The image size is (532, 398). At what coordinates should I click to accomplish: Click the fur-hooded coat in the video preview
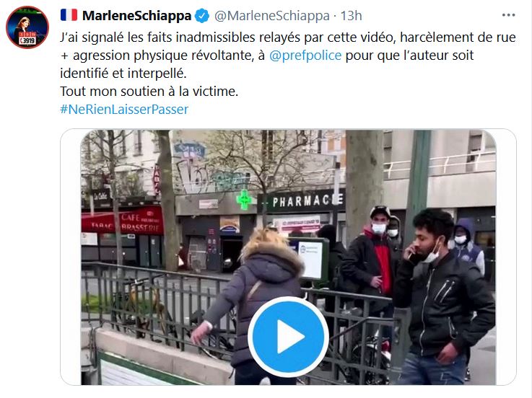point(258,300)
